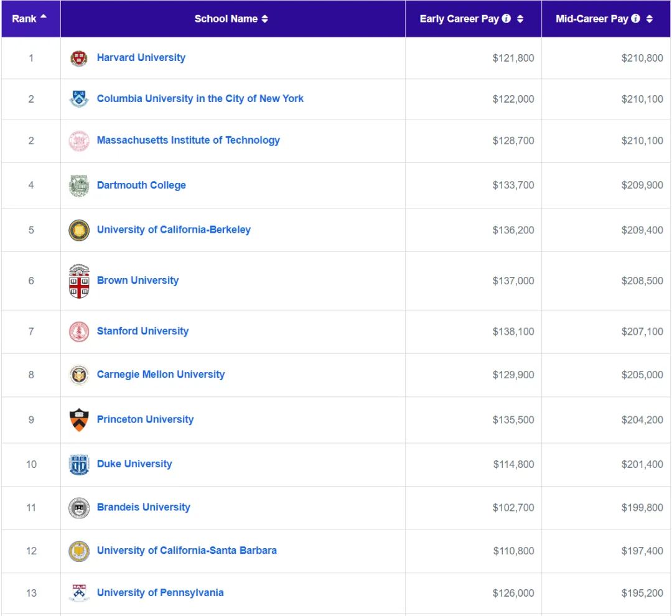
Task: Select Carnegie Mellon's mid-career pay $205,000
Action: click(642, 375)
